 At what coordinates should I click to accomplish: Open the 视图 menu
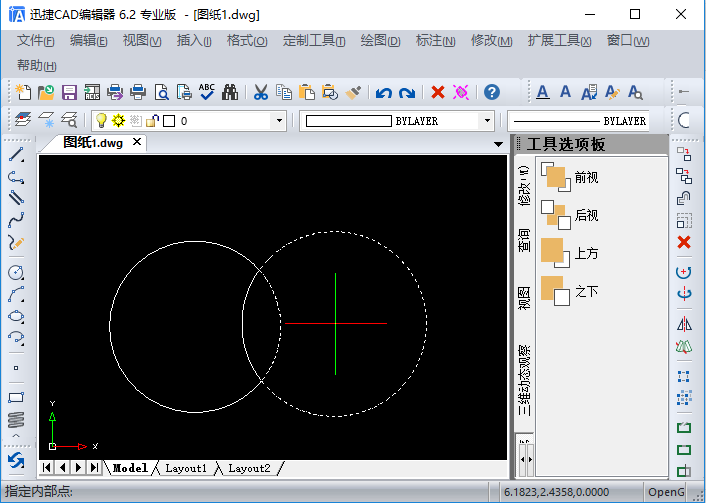(142, 41)
